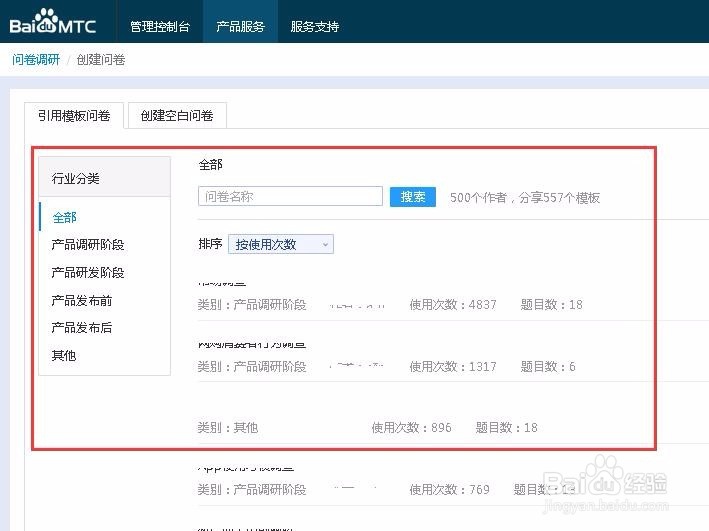The image size is (709, 531).
Task: Open the 管理控制台 menu
Action: pos(160,26)
